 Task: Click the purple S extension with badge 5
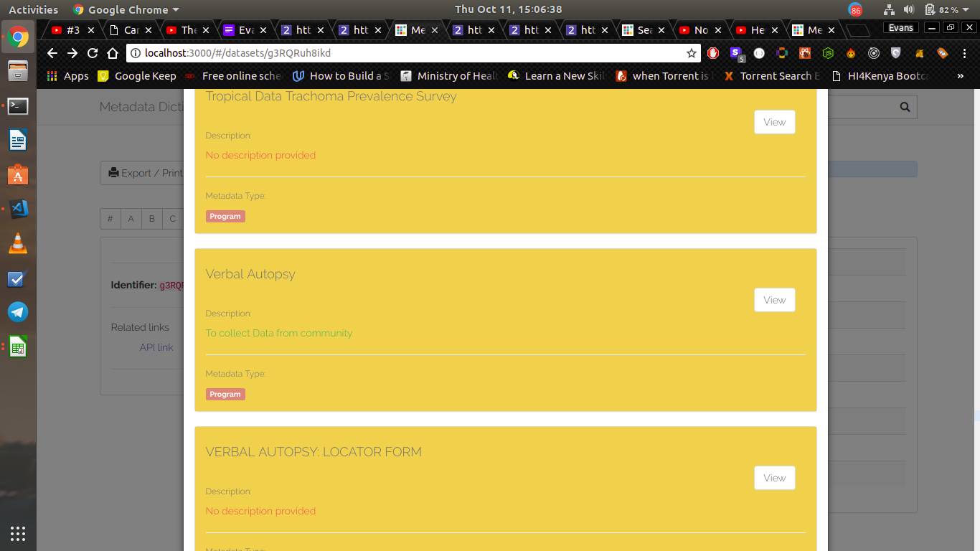[736, 53]
